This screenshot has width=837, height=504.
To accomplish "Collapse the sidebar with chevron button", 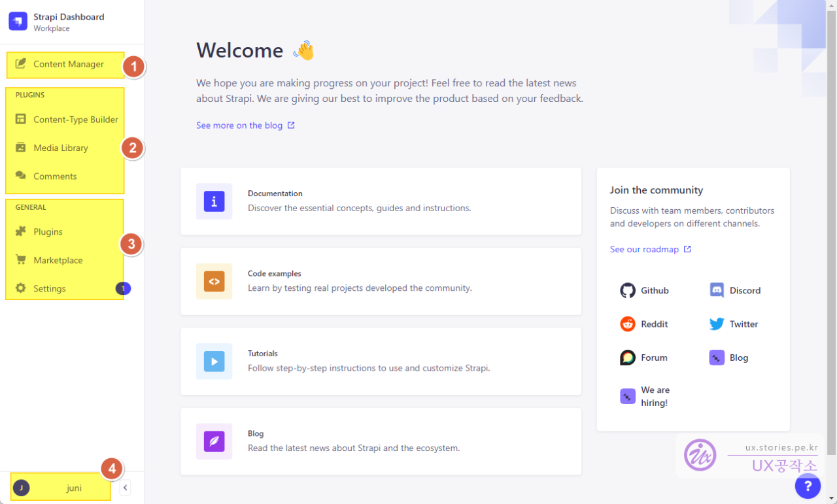I will tap(125, 488).
